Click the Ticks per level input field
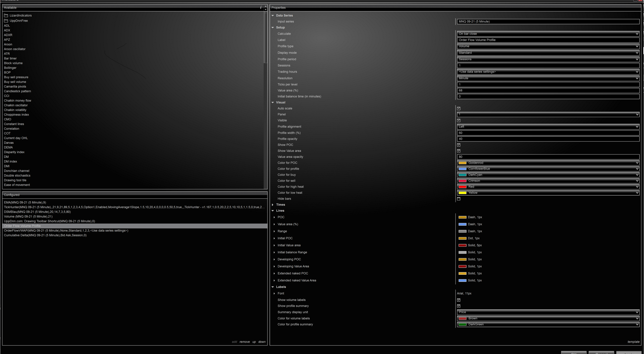Screen dimensions: 644x354 click(x=548, y=85)
